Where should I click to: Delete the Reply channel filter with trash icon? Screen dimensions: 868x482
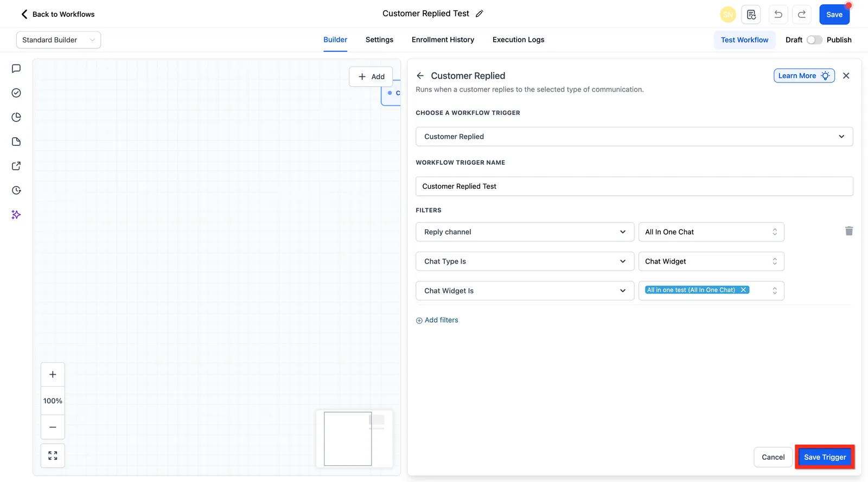(x=849, y=231)
